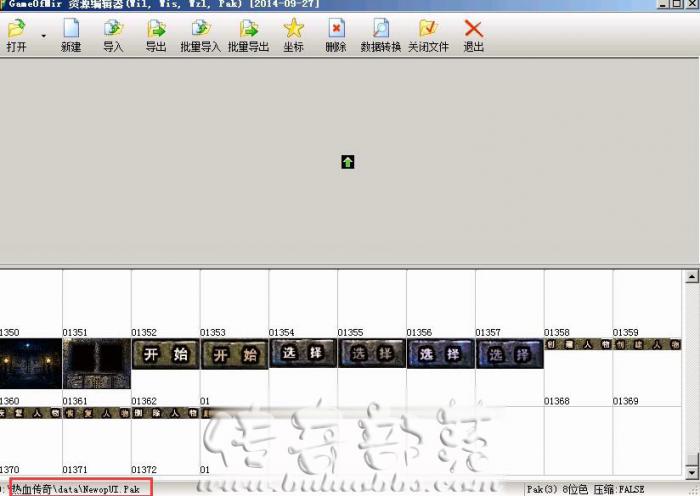Select the dark door thumbnail 01361
The width and height of the screenshot is (700, 496).
tap(97, 364)
